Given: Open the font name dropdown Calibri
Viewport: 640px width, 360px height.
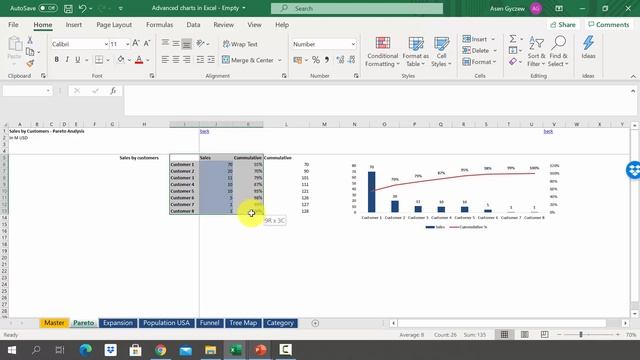Looking at the screenshot, I should click(106, 44).
